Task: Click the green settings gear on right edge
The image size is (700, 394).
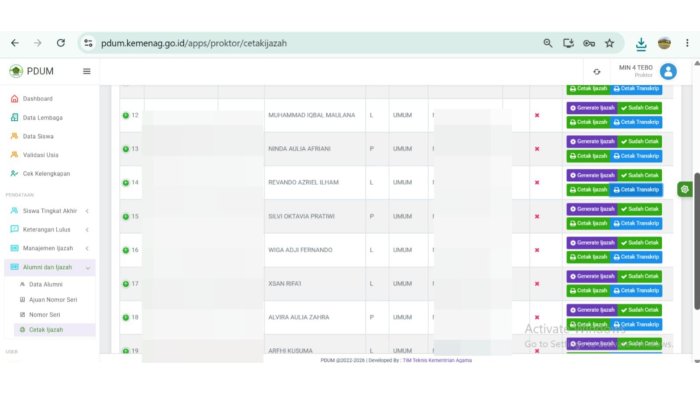Action: (x=684, y=189)
